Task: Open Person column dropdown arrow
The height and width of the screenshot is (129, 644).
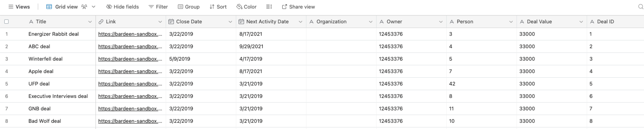Action: coord(511,22)
